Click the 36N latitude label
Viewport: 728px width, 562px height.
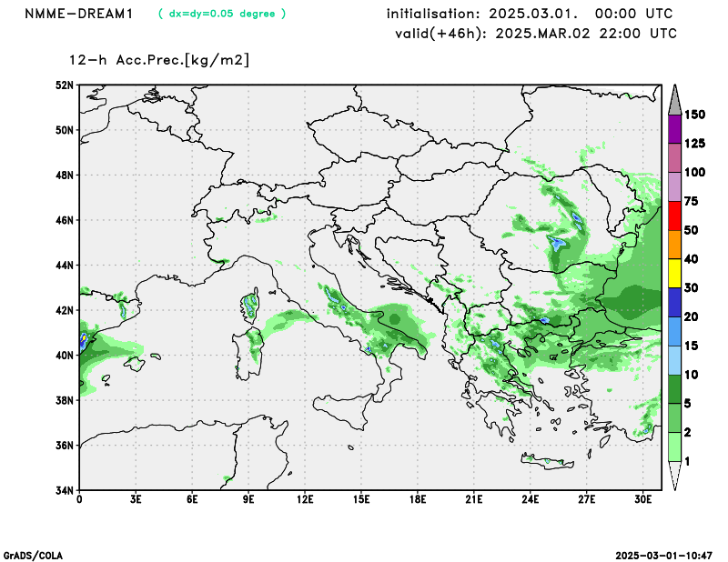65,445
